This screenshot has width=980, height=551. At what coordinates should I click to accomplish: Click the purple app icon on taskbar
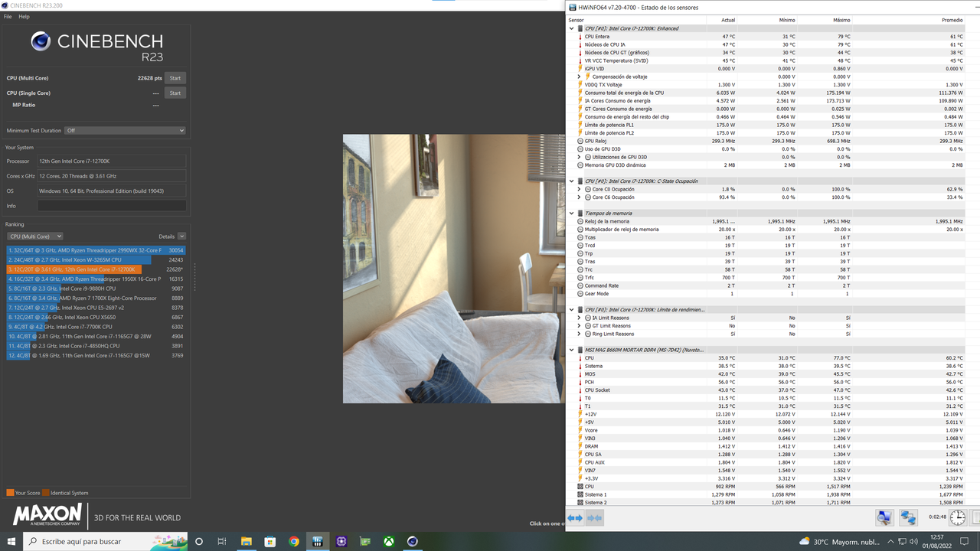pyautogui.click(x=341, y=541)
